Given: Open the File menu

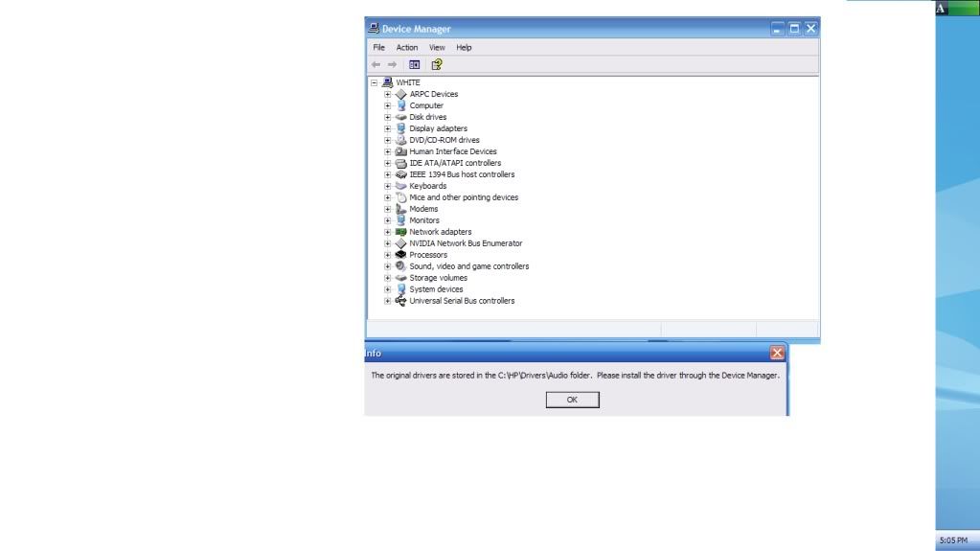Looking at the screenshot, I should (378, 47).
